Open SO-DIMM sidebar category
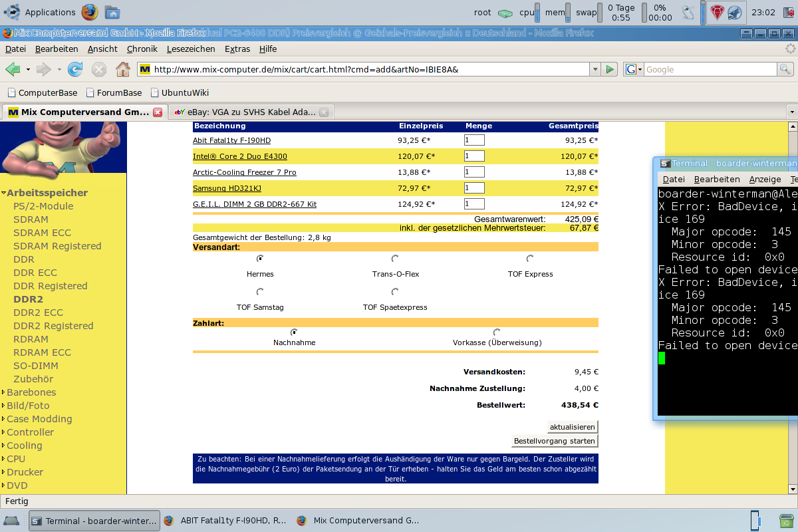Image resolution: width=798 pixels, height=532 pixels. point(36,366)
